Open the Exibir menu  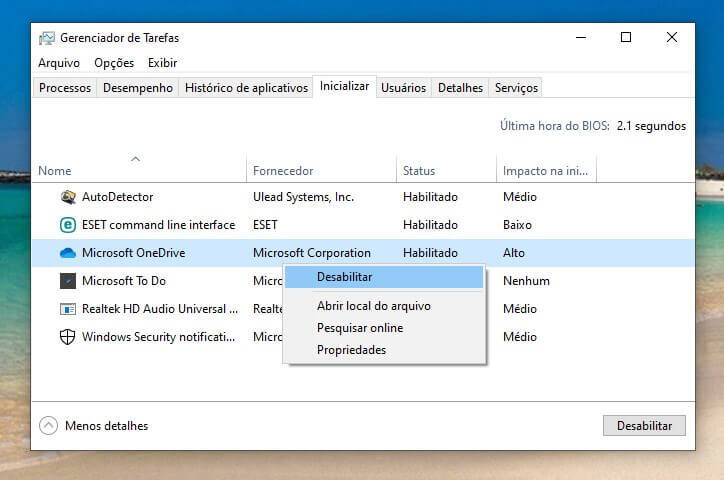pos(163,63)
